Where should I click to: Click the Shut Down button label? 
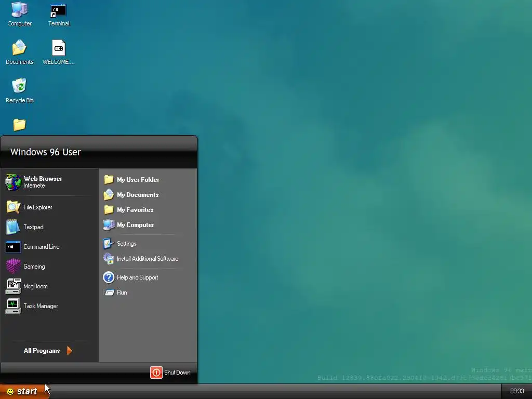tap(177, 373)
